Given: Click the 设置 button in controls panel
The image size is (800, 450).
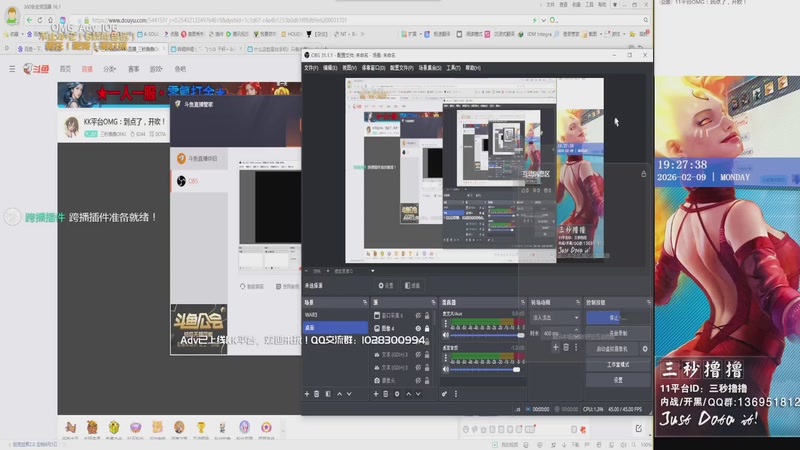Looking at the screenshot, I should 617,380.
